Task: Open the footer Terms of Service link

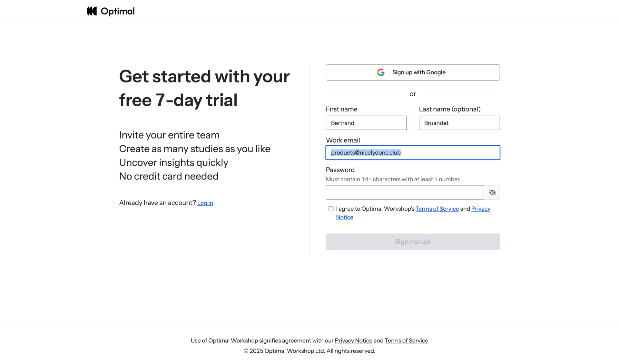Action: click(x=406, y=340)
